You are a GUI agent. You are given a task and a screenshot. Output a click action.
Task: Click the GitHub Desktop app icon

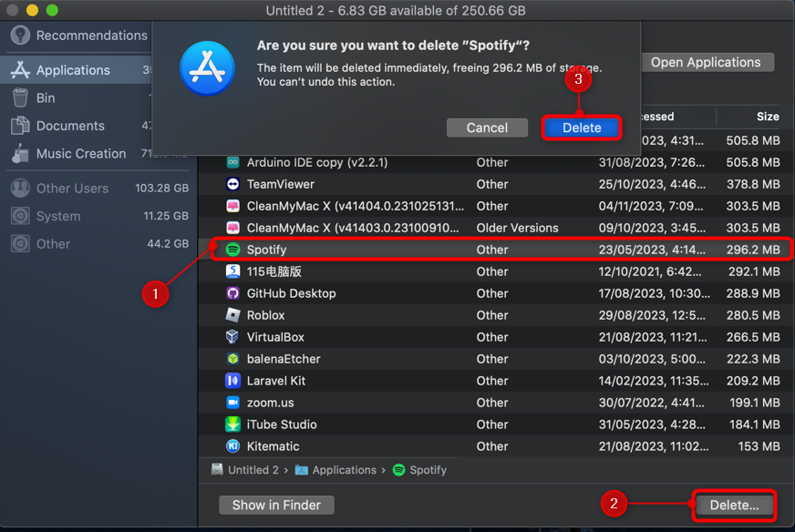click(232, 293)
